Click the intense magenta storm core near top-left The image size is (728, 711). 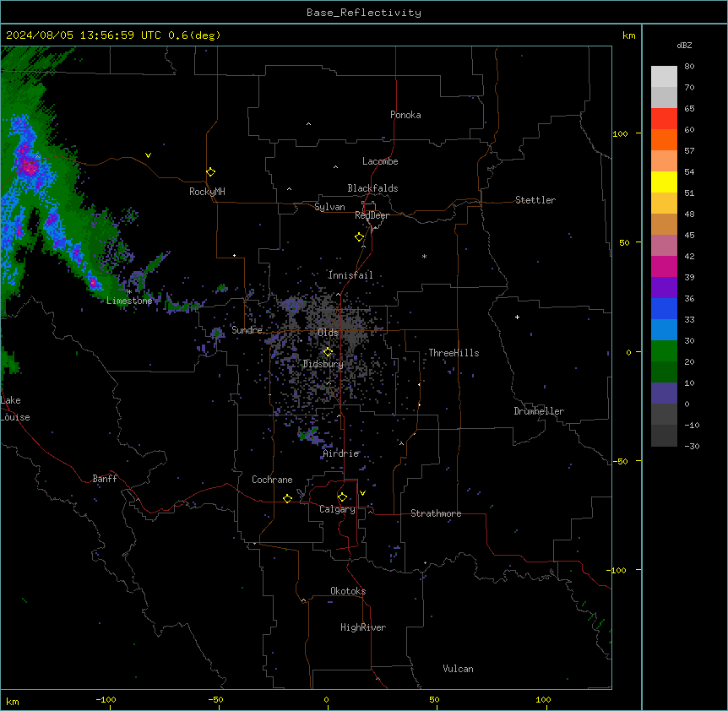coord(30,169)
